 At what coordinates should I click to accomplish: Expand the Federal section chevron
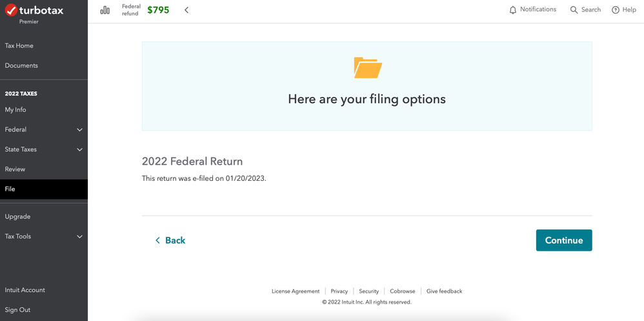coord(79,130)
